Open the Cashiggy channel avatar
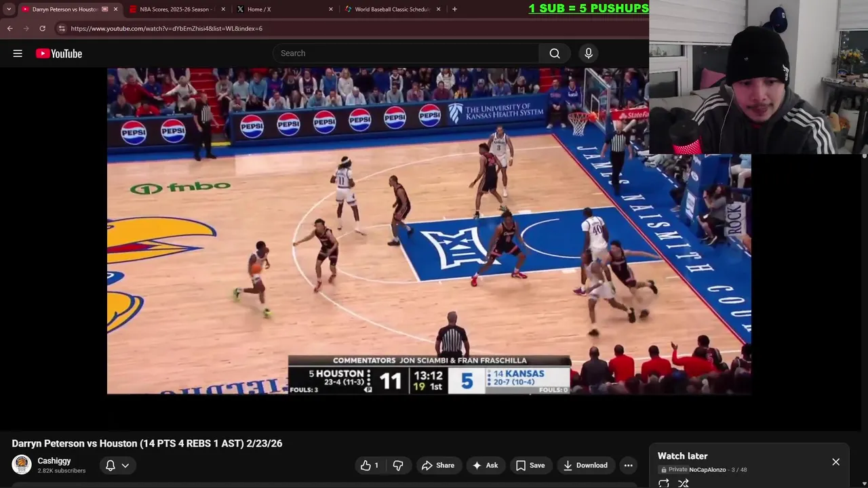 pos(22,465)
